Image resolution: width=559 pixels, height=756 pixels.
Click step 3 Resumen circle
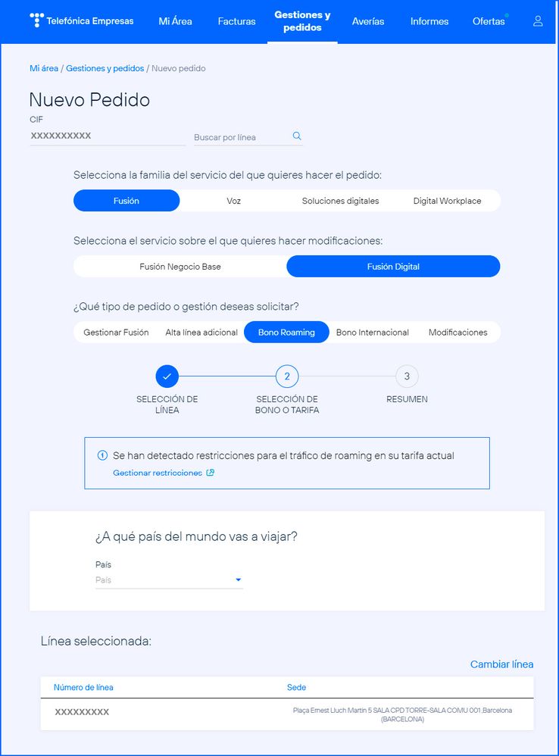coord(407,376)
